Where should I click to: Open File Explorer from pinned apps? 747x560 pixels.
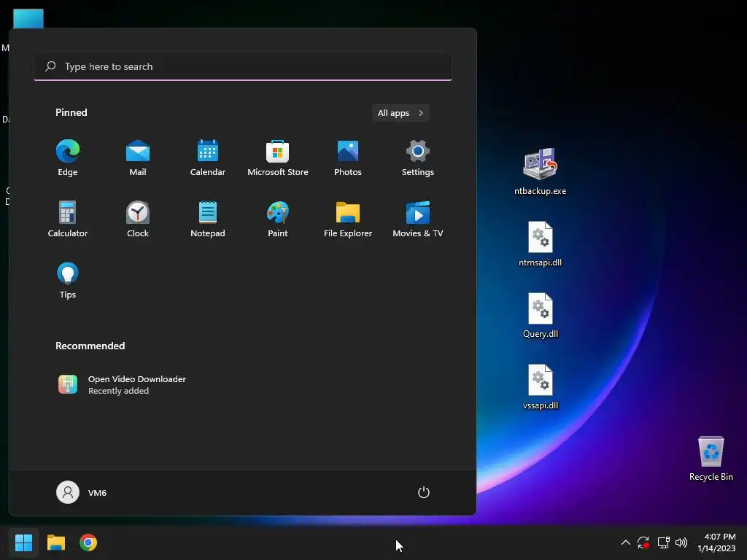pyautogui.click(x=348, y=219)
